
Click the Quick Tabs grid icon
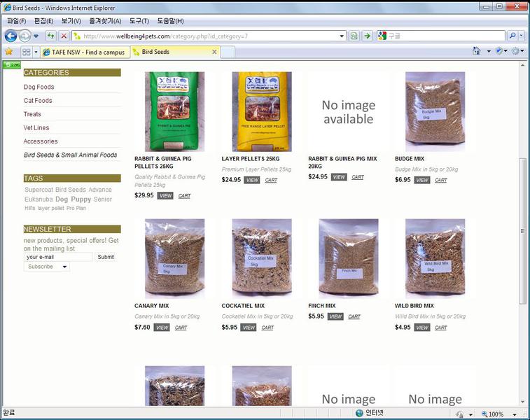[26, 52]
